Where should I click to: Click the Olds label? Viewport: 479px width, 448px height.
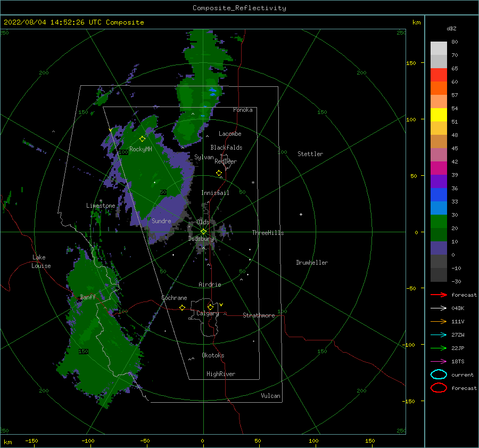pyautogui.click(x=203, y=222)
